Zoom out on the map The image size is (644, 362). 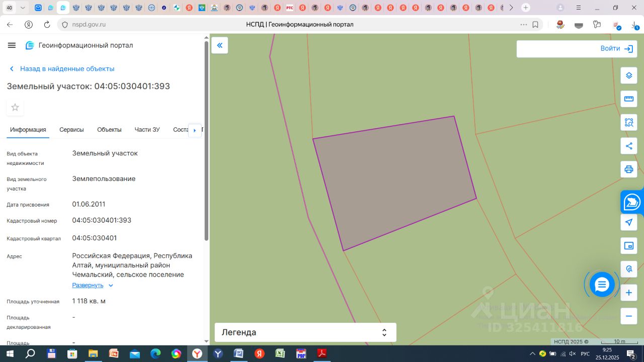(x=629, y=316)
